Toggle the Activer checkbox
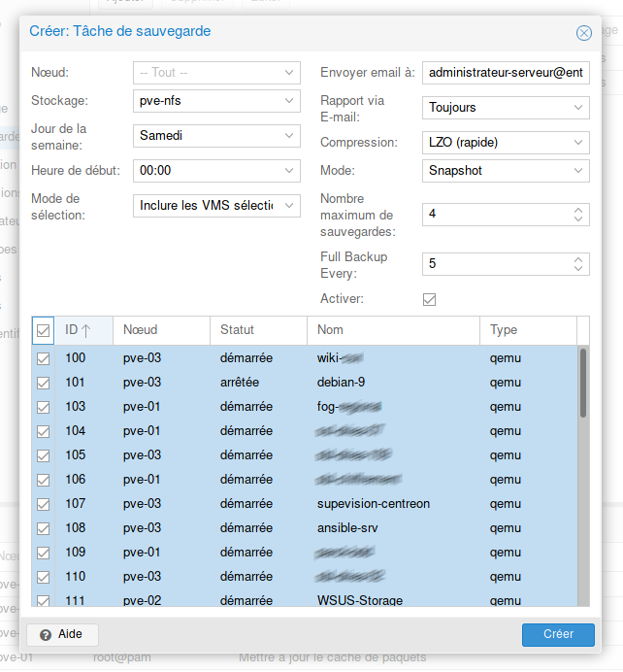This screenshot has width=623, height=672. (x=429, y=299)
